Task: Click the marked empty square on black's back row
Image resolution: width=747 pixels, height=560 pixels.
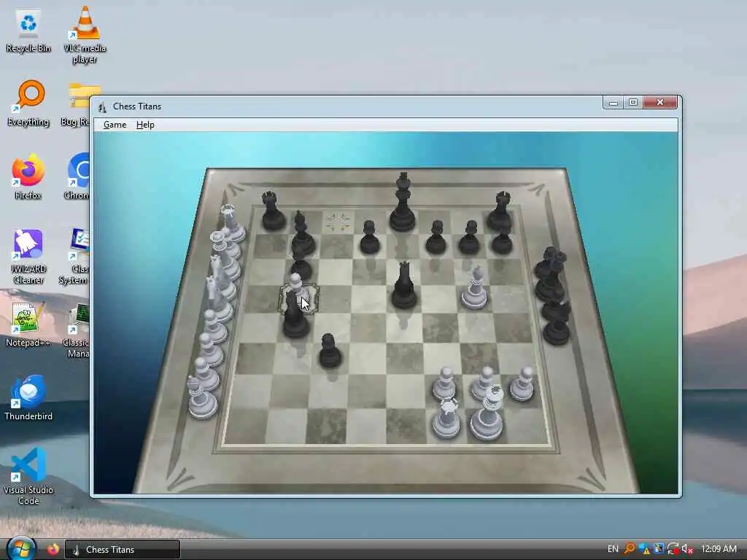Action: (338, 222)
